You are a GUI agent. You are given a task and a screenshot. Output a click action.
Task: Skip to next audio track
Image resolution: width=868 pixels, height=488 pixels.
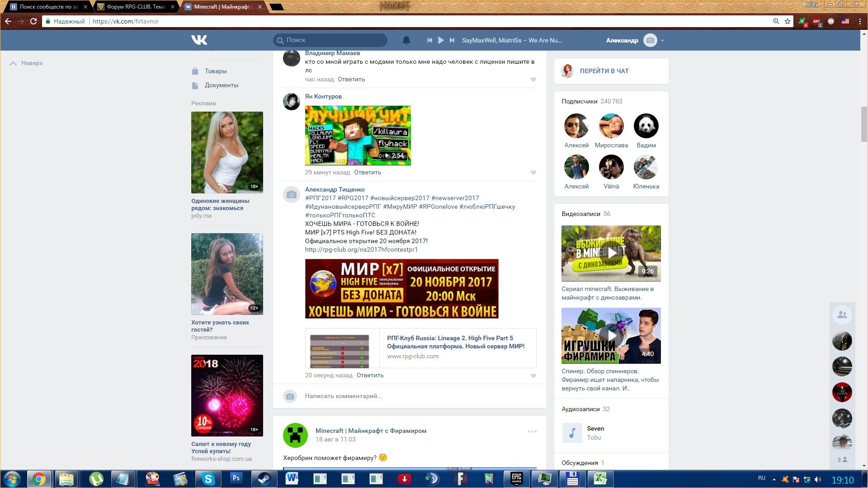(x=452, y=40)
